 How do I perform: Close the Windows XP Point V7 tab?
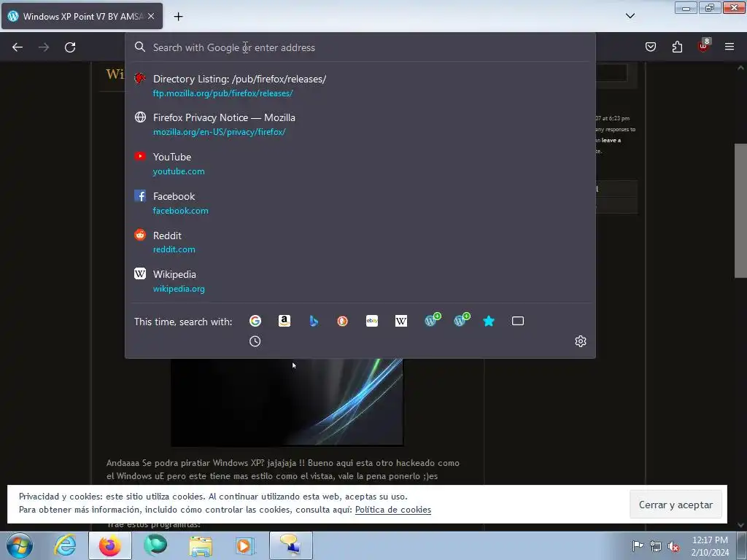(x=151, y=16)
